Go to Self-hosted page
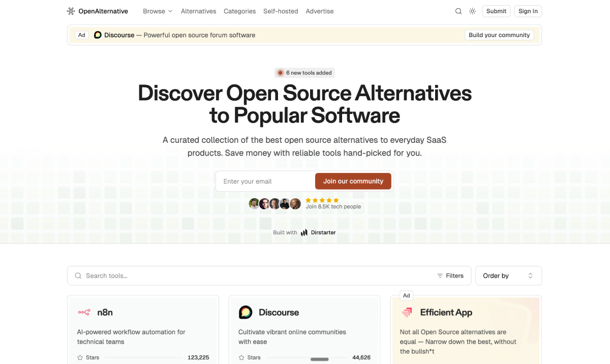The height and width of the screenshot is (364, 610). pos(281,11)
